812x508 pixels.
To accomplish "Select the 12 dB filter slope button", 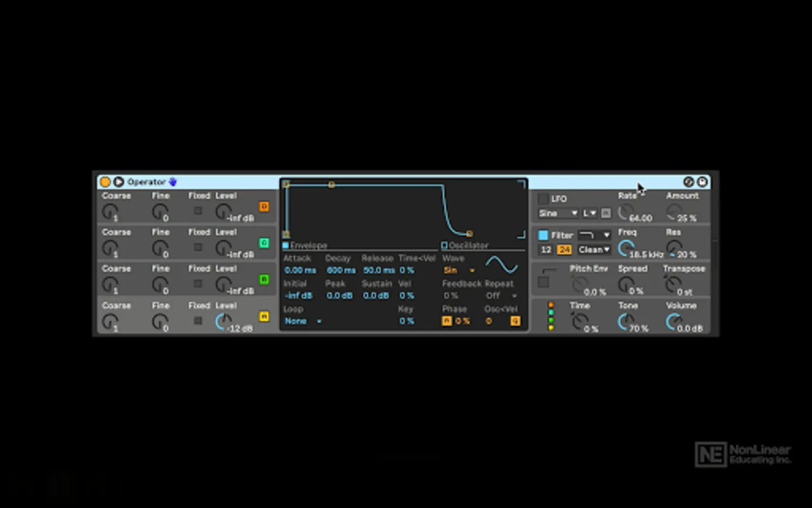I will [546, 249].
